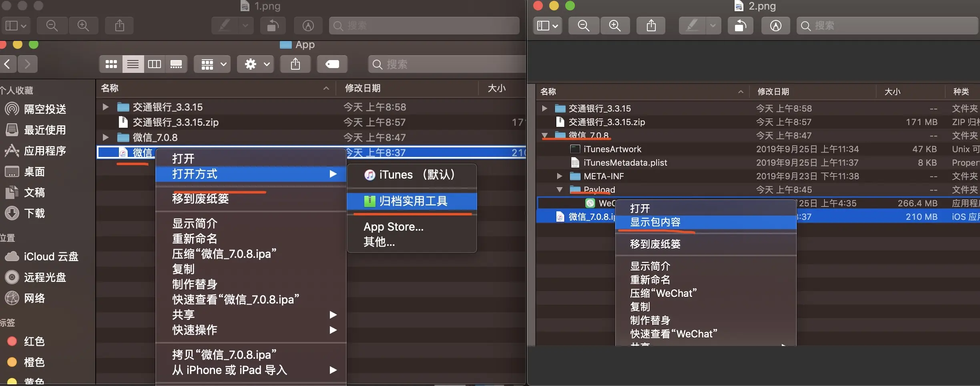The width and height of the screenshot is (980, 386).
Task: Select 应用程序 in Finder sidebar
Action: tap(35, 151)
